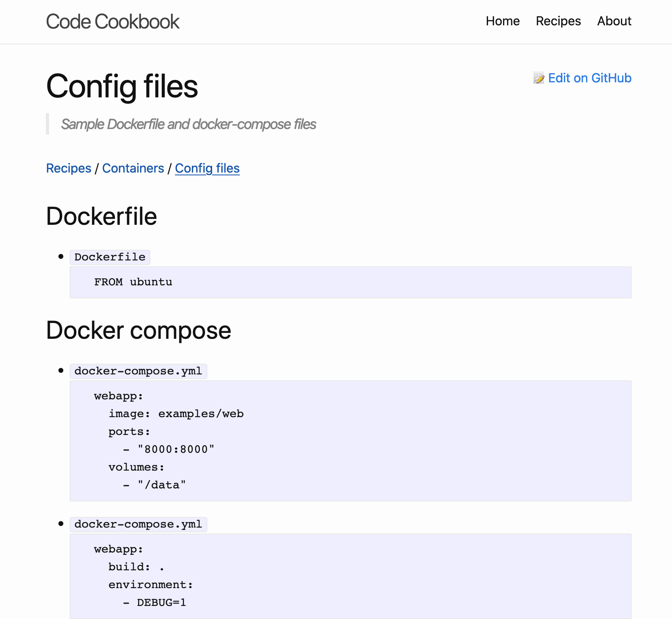The height and width of the screenshot is (619, 672).
Task: Select the Dockerfile inline code label
Action: pos(110,257)
